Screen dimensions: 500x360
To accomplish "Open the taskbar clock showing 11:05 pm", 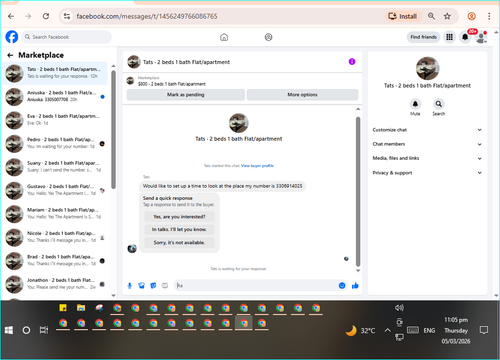I will [456, 330].
